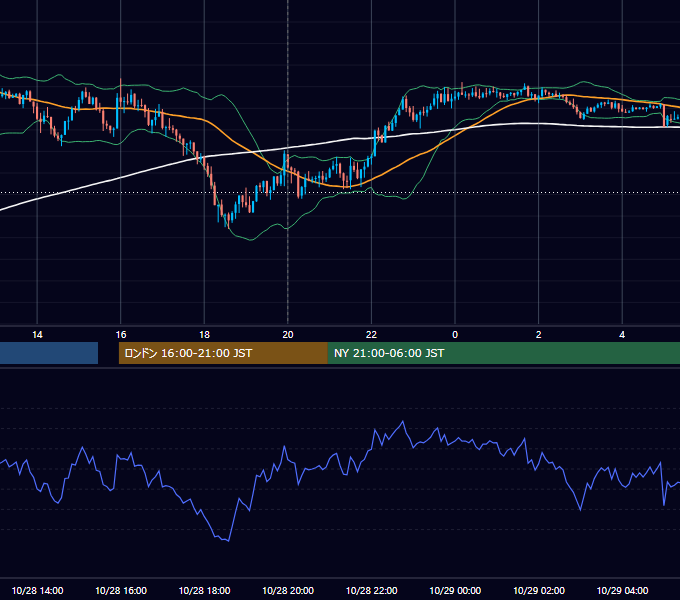Screen dimensions: 680x600
Task: Click the 14 hour axis label
Action: pos(37,335)
